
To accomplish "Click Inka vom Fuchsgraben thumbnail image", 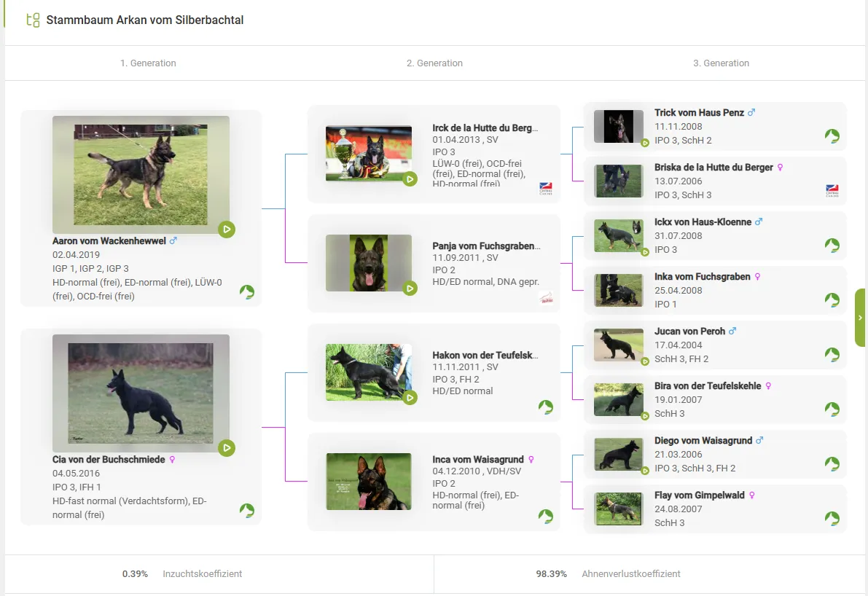I will click(x=618, y=289).
